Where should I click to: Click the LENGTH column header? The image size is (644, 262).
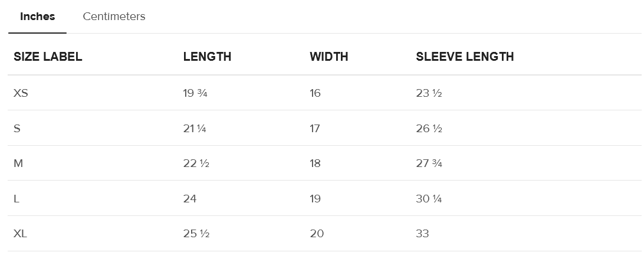pyautogui.click(x=207, y=57)
